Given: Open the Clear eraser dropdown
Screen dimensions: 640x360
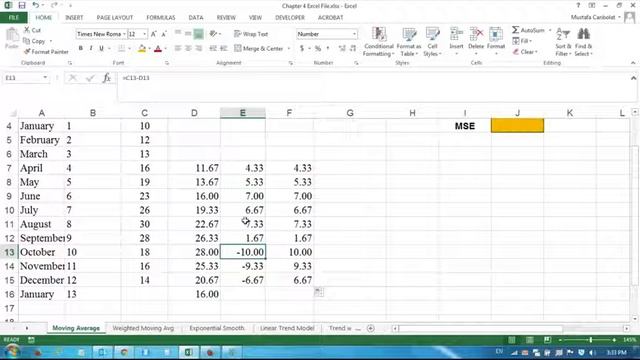Looking at the screenshot, I should point(525,52).
